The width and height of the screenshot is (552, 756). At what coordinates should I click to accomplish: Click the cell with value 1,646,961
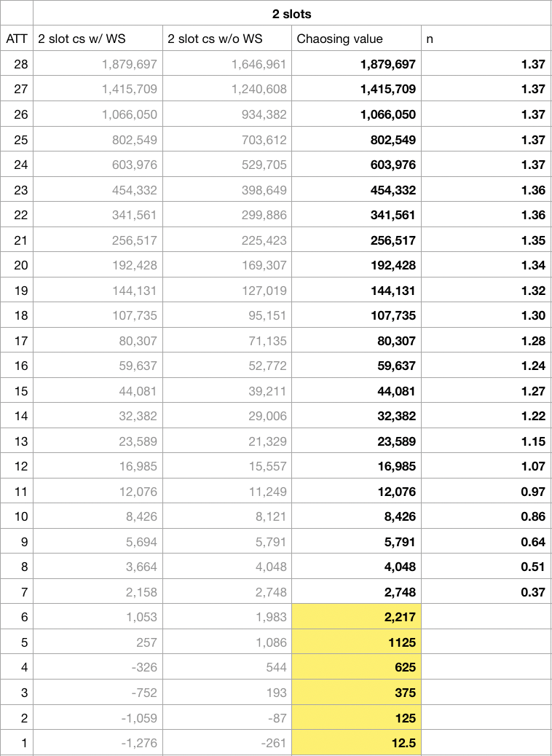click(227, 64)
